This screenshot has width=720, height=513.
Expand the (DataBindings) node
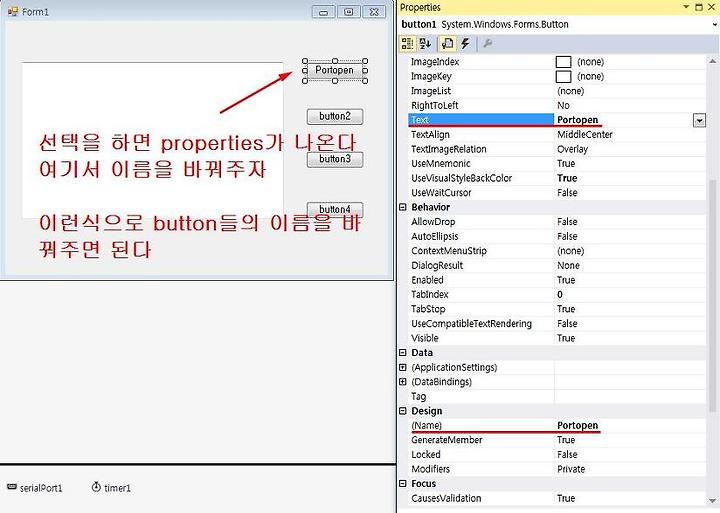click(x=403, y=382)
